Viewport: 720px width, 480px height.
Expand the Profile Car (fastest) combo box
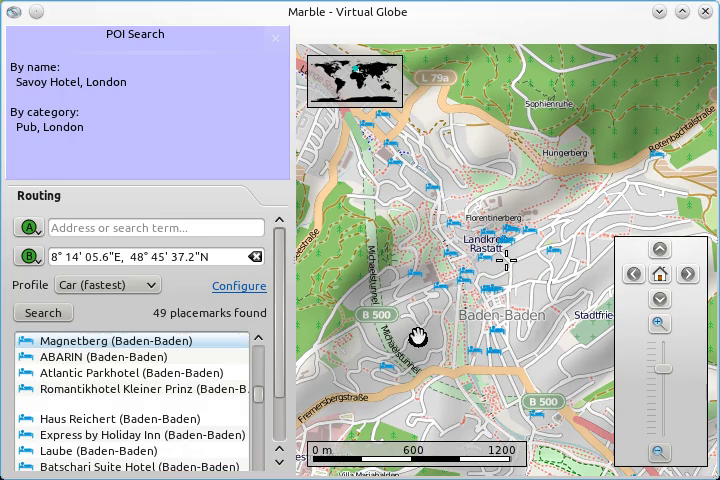pyautogui.click(x=108, y=285)
